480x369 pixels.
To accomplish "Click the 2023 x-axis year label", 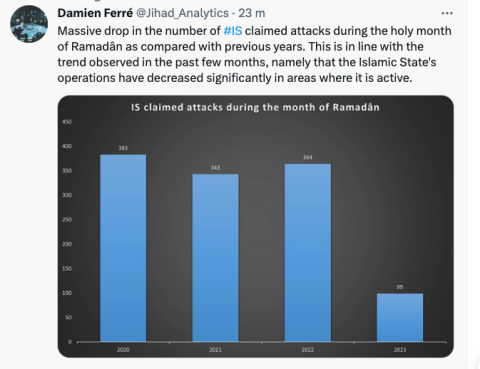I will click(400, 350).
